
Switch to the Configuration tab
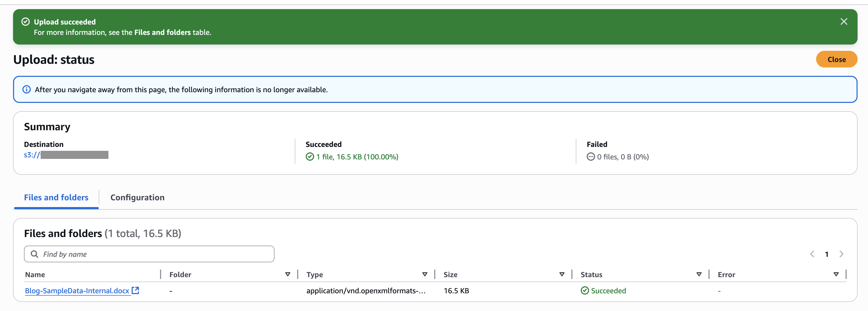tap(137, 198)
